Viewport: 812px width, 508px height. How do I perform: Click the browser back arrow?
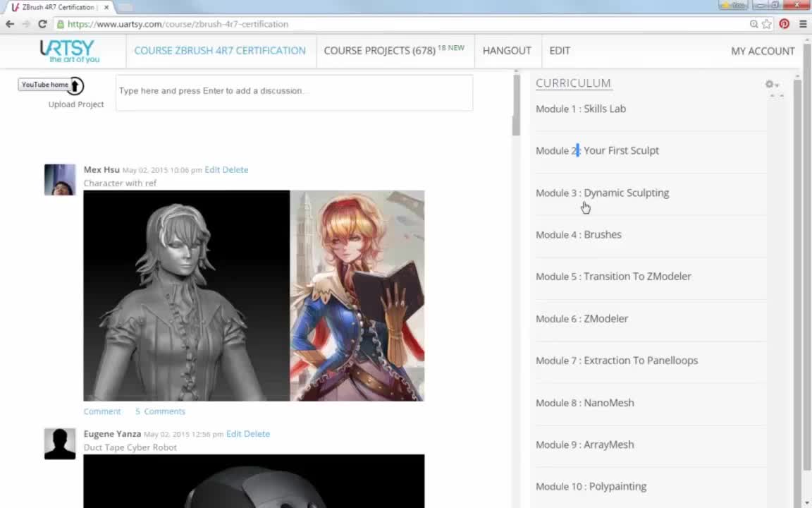(10, 24)
